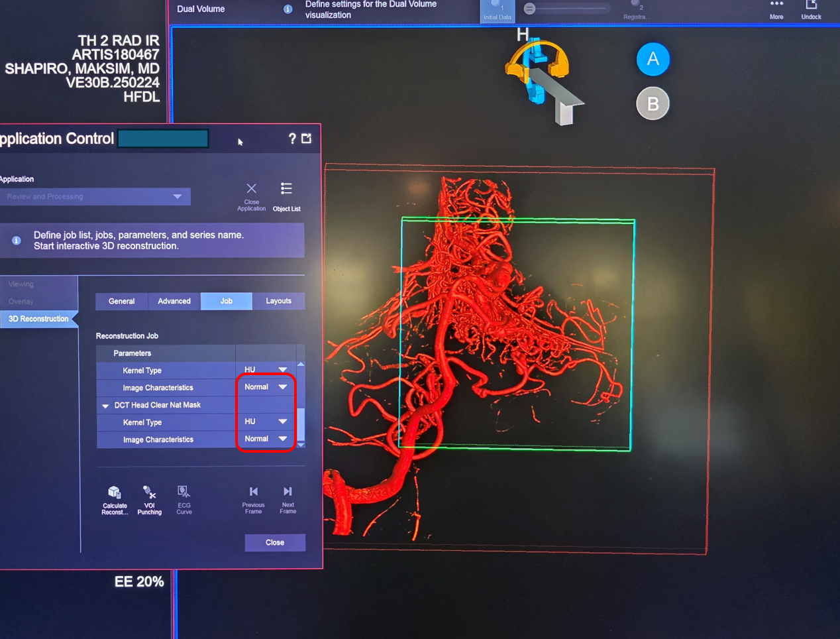This screenshot has width=840, height=639.
Task: Click the Close Application X icon
Action: [x=251, y=190]
